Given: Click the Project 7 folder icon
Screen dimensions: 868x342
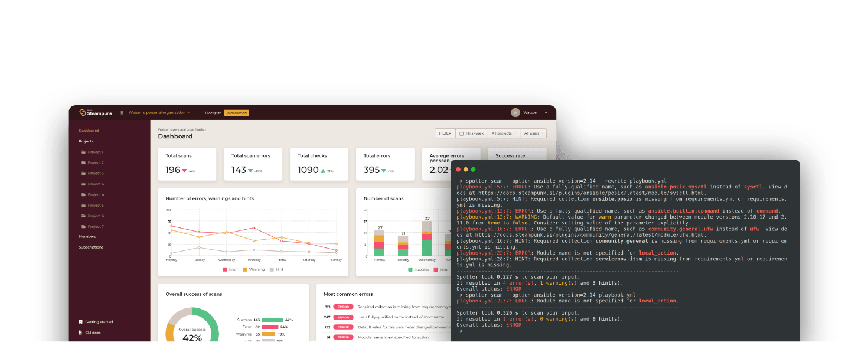Looking at the screenshot, I should 84,227.
